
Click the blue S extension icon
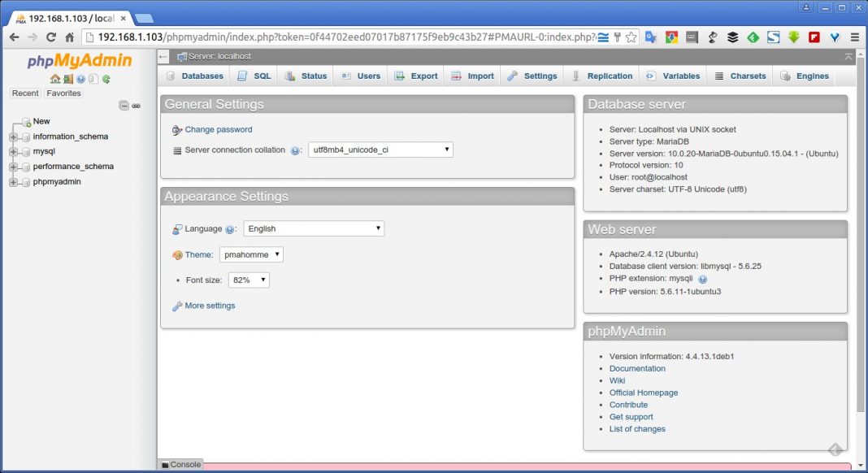774,37
